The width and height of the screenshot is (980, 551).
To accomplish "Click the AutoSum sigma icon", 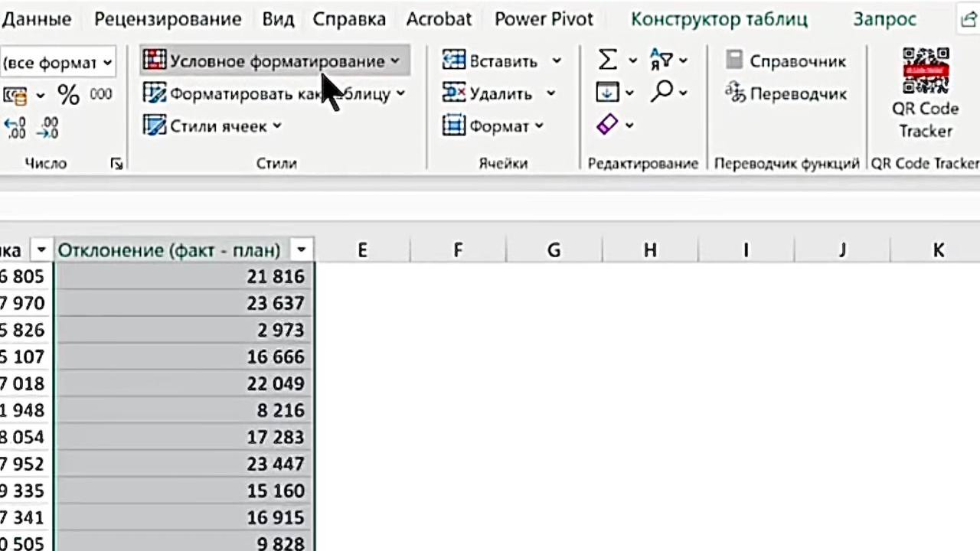I will coord(607,60).
